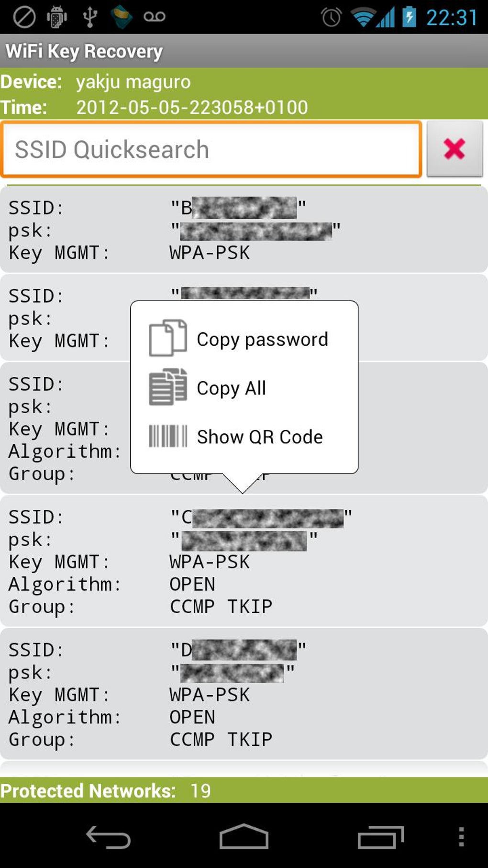Screen dimensions: 488x868
Task: Clear the search with the red X
Action: (454, 149)
